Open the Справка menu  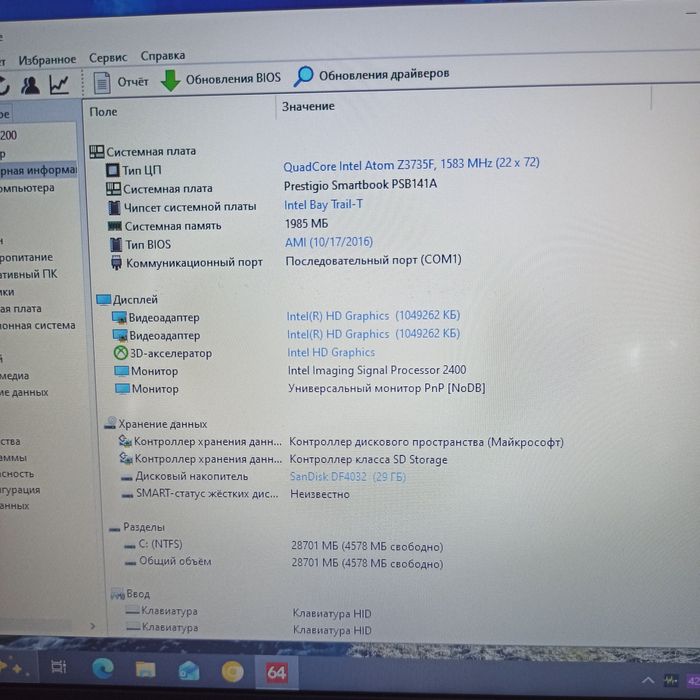[163, 56]
